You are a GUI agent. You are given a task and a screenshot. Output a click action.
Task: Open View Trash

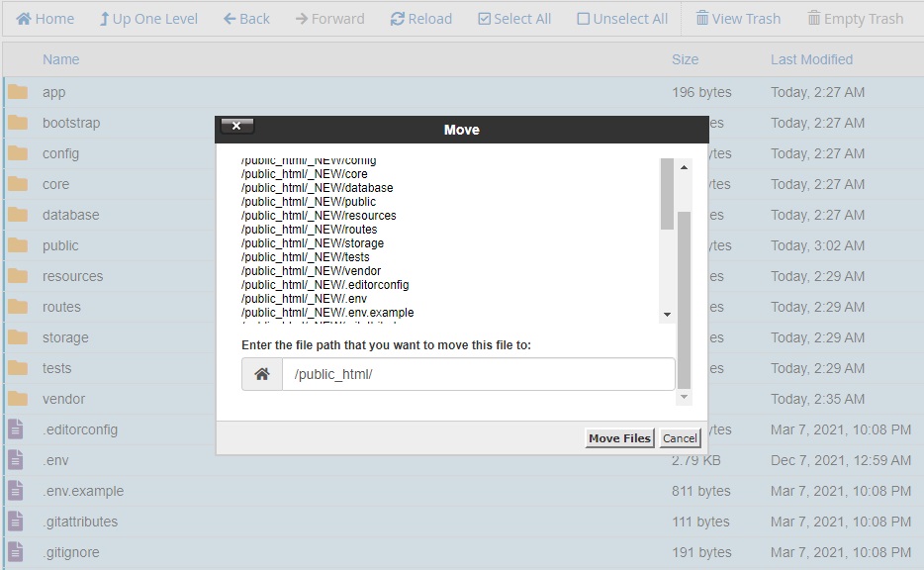click(737, 19)
